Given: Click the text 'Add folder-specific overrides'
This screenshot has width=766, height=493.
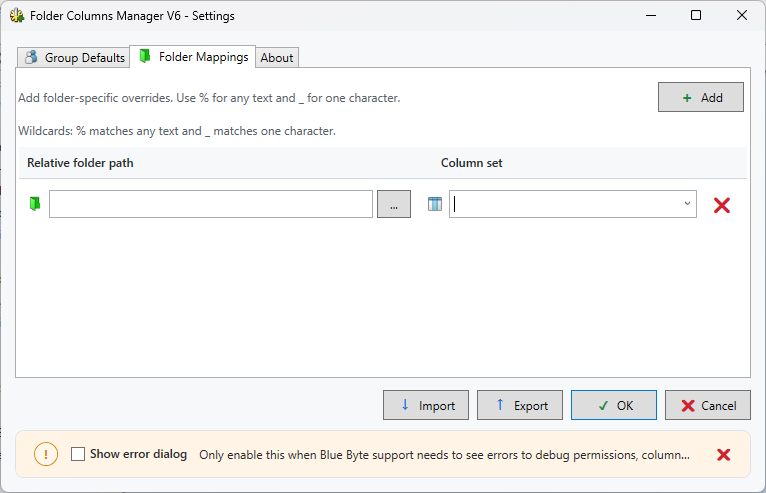Looking at the screenshot, I should pos(95,98).
